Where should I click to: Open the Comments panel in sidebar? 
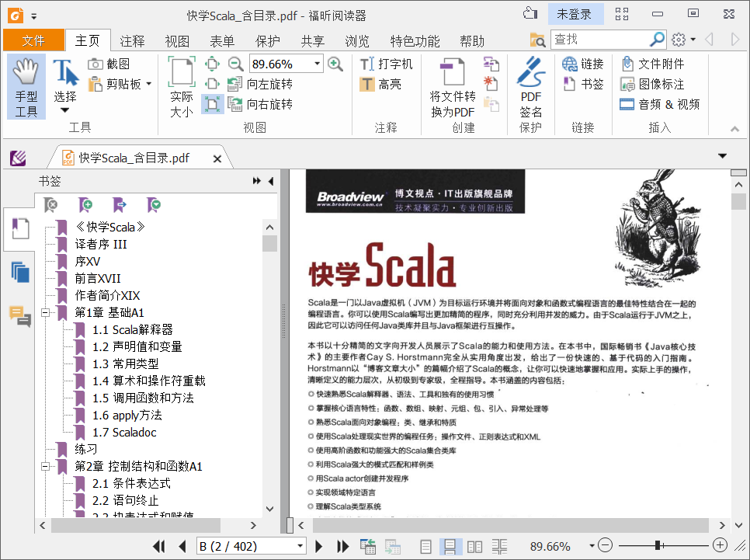coord(20,316)
